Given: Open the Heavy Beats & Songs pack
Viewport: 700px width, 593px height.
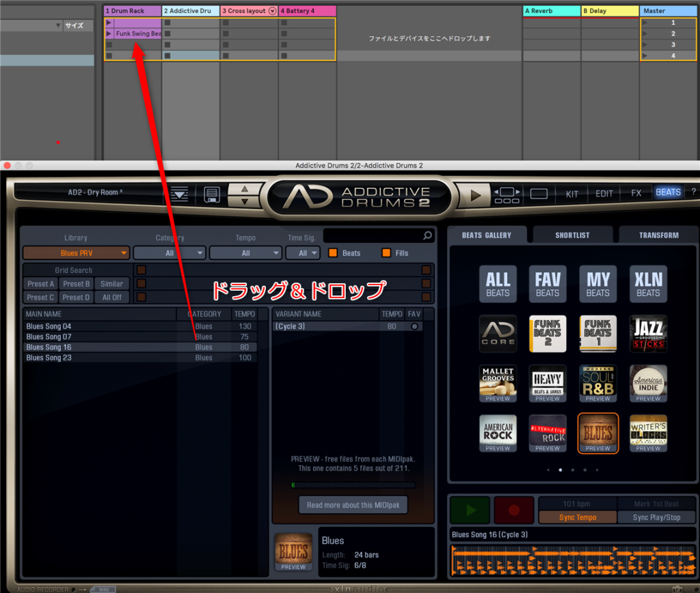Looking at the screenshot, I should pos(547,383).
